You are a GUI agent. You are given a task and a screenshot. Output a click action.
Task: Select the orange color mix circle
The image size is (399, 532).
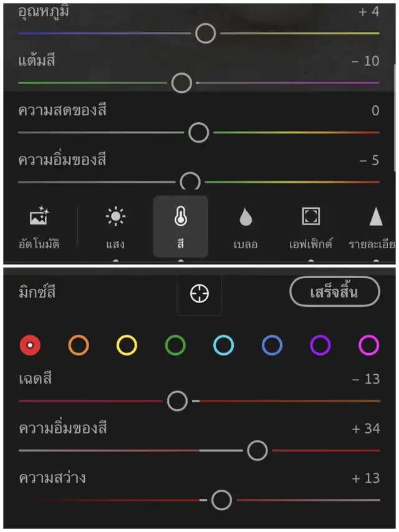click(x=79, y=345)
